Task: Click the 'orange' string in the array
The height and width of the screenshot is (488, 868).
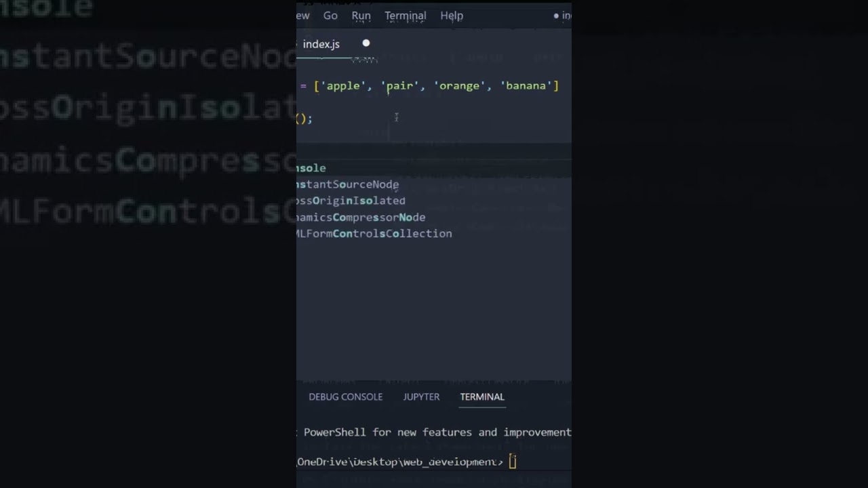Action: (460, 86)
